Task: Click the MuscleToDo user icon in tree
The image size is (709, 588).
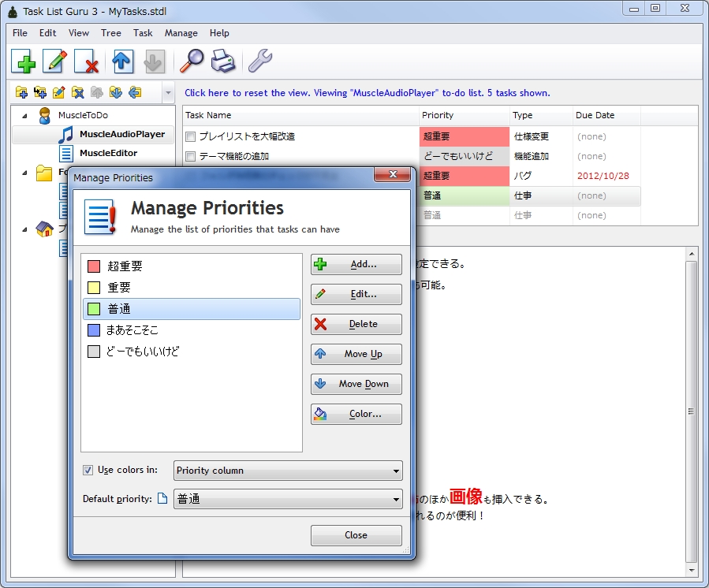Action: pyautogui.click(x=44, y=115)
